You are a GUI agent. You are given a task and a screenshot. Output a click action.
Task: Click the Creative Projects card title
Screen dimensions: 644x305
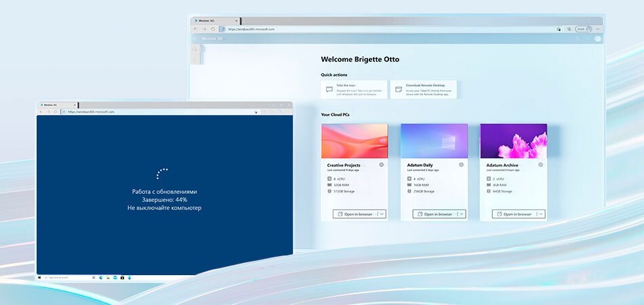pos(344,165)
